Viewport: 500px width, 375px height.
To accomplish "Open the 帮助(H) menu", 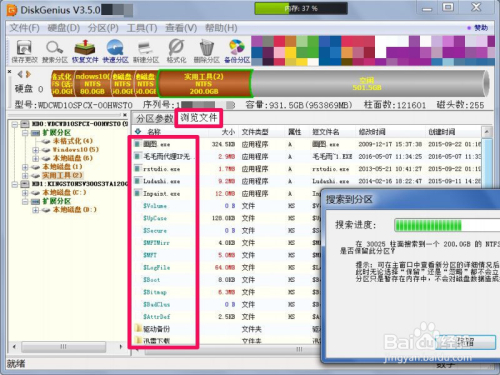I will [x=221, y=28].
